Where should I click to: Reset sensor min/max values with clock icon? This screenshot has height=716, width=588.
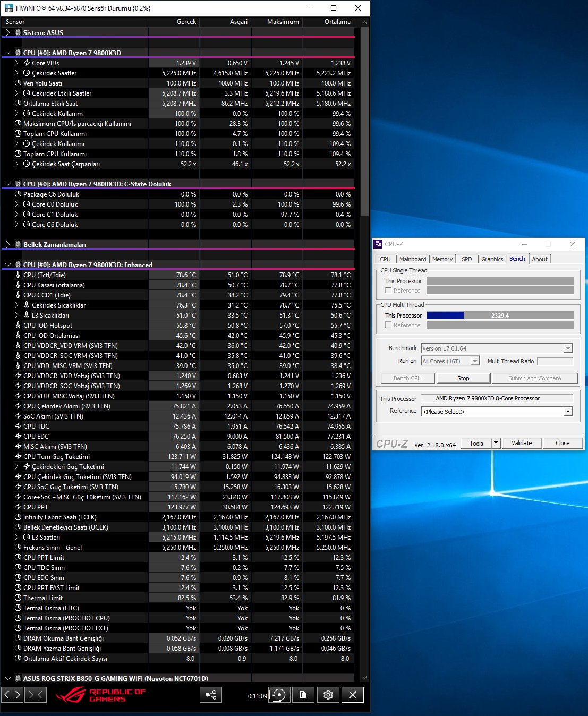click(279, 694)
